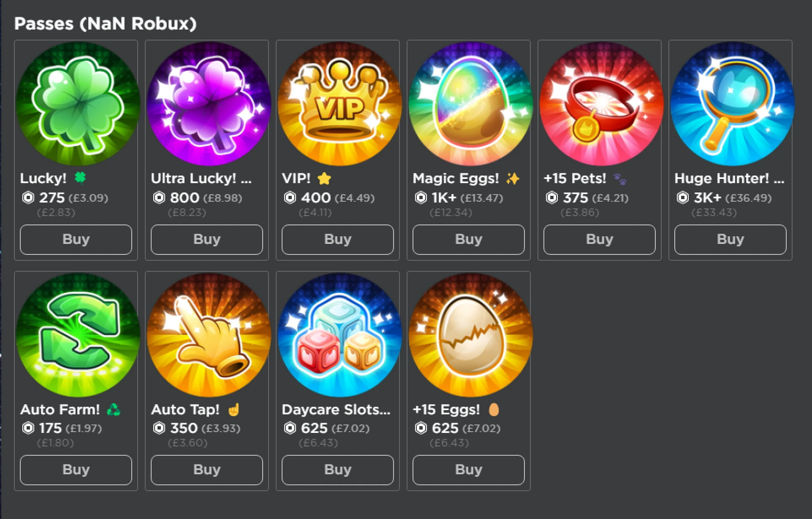Screen dimensions: 812x519
Task: Click the Daycare Slots pass title
Action: [336, 410]
